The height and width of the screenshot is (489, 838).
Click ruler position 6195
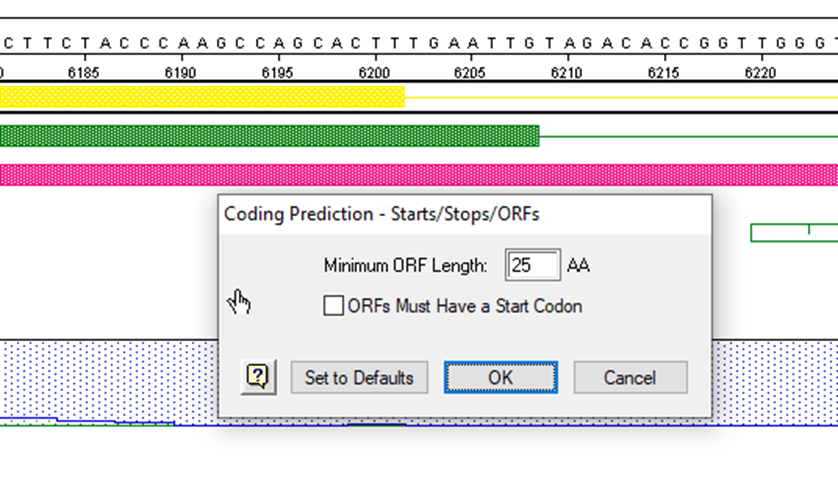[277, 72]
